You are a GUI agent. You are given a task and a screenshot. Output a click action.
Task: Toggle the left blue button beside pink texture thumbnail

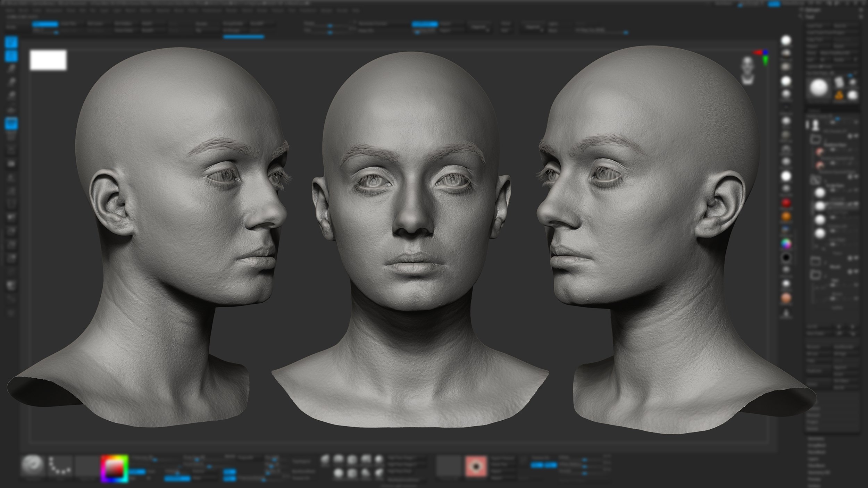click(537, 465)
